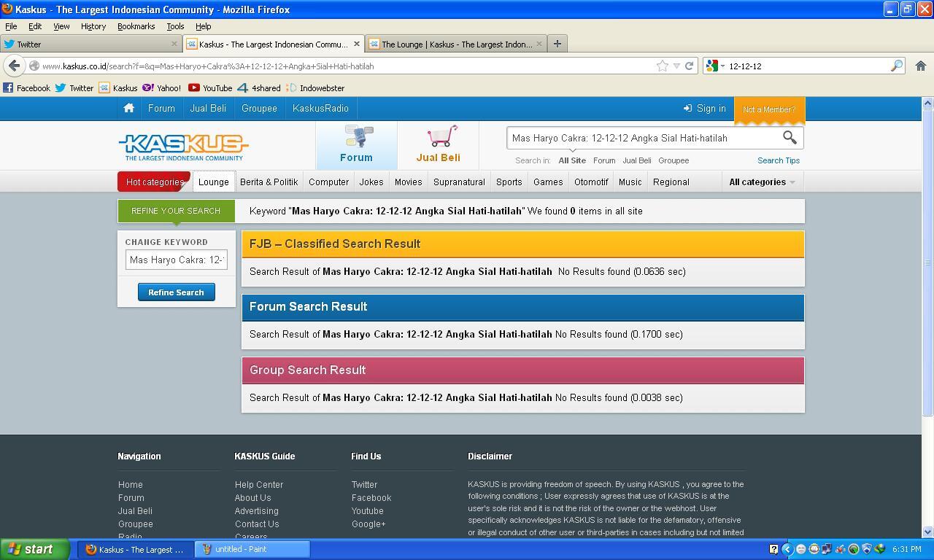Expand the All categories dropdown
The image size is (934, 560).
pos(762,182)
